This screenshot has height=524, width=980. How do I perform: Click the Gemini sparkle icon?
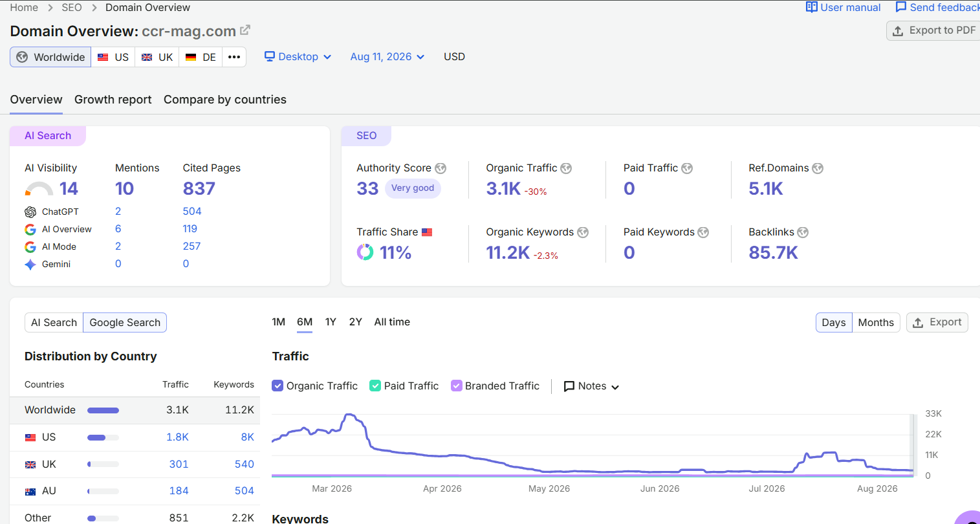30,265
